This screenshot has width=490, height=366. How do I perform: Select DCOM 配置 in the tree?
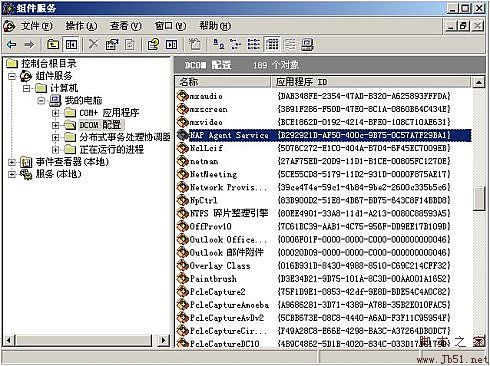point(100,125)
